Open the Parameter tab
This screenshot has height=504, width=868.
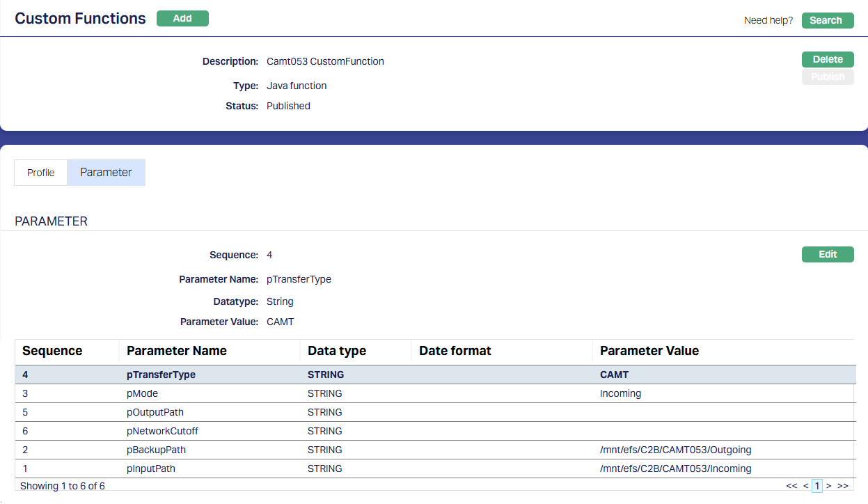click(x=106, y=173)
